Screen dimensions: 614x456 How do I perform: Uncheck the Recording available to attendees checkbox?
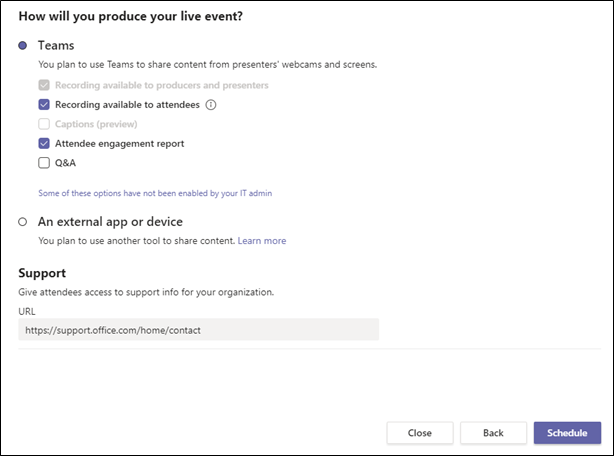pyautogui.click(x=44, y=105)
